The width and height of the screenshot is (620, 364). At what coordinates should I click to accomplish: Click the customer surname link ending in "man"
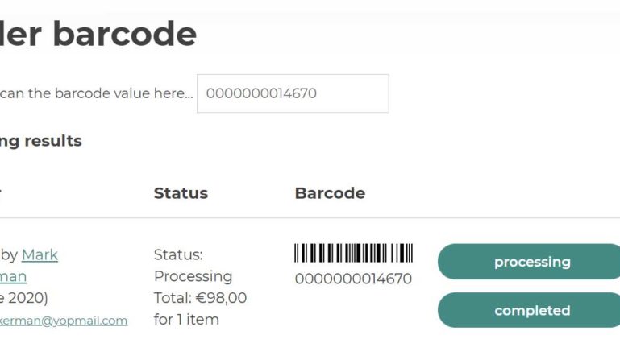point(14,277)
